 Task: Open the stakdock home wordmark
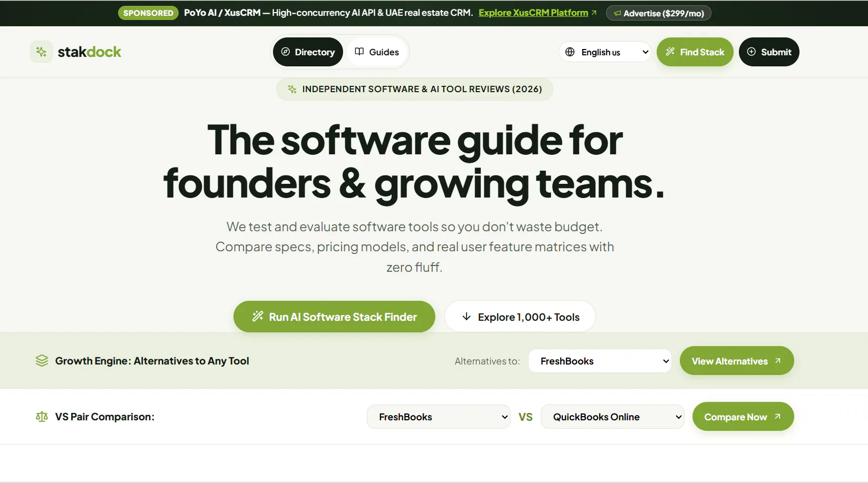tap(89, 52)
